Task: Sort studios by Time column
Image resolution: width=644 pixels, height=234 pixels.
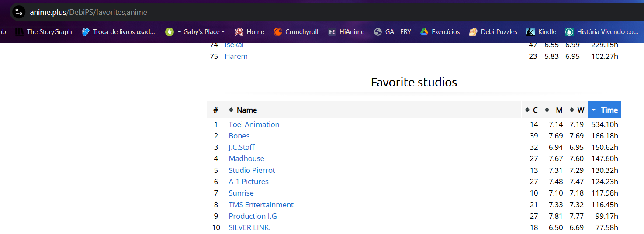Action: coord(605,110)
